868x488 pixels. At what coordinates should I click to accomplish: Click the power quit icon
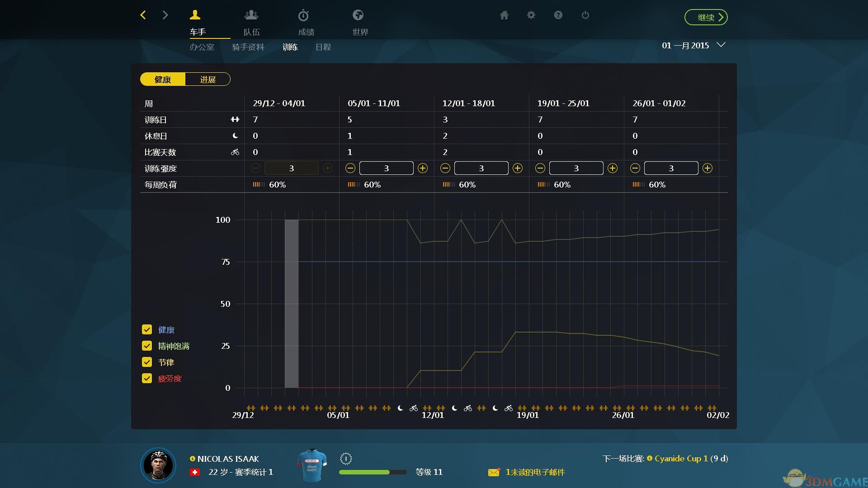coord(585,15)
